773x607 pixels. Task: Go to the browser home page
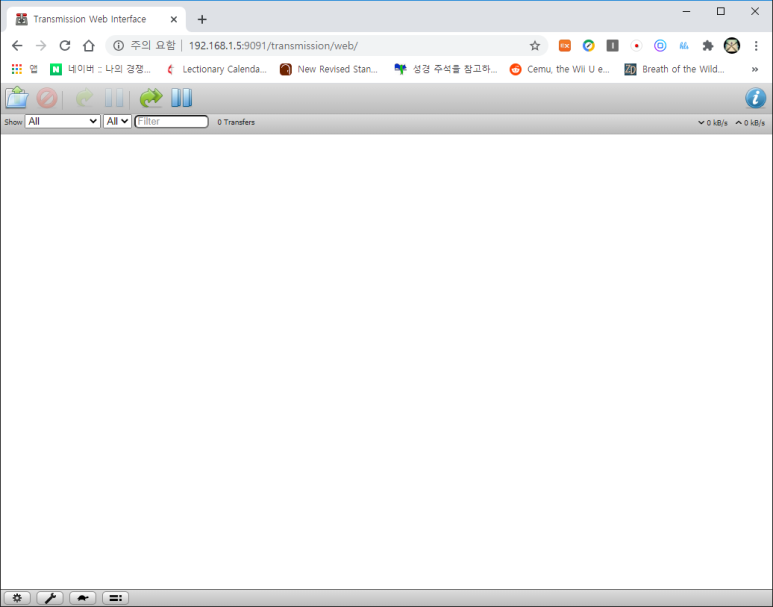coord(89,46)
